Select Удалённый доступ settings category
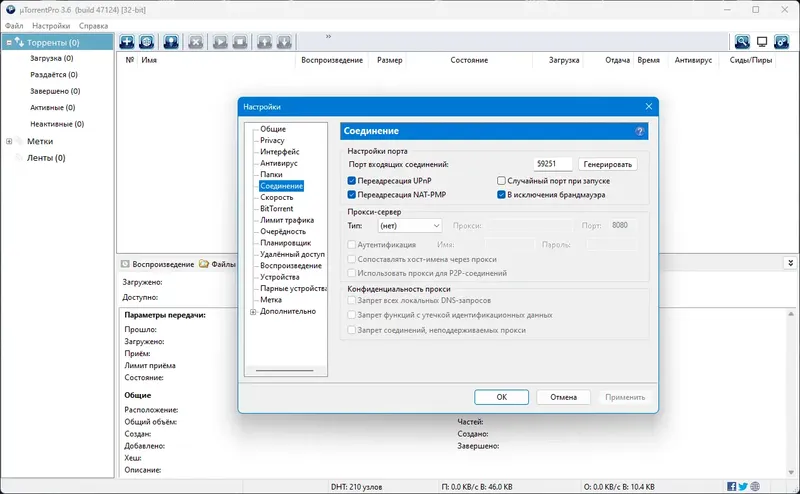The height and width of the screenshot is (494, 800). [292, 254]
